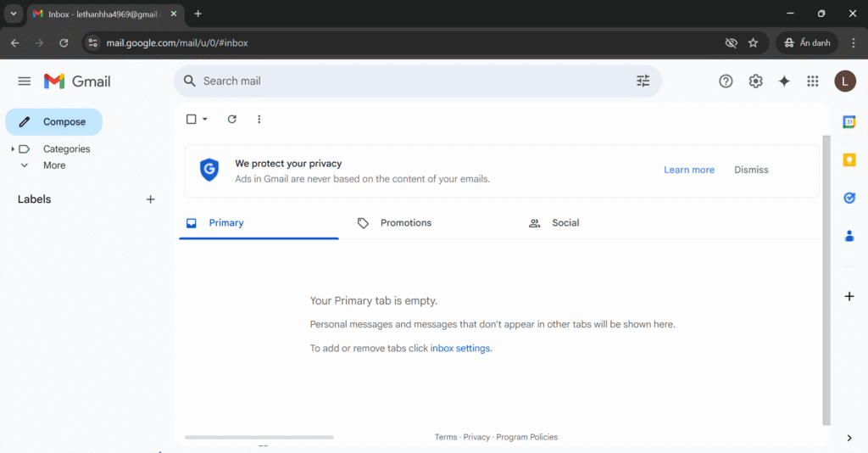The height and width of the screenshot is (453, 868).
Task: Open Google Calendar in side panel
Action: [849, 122]
